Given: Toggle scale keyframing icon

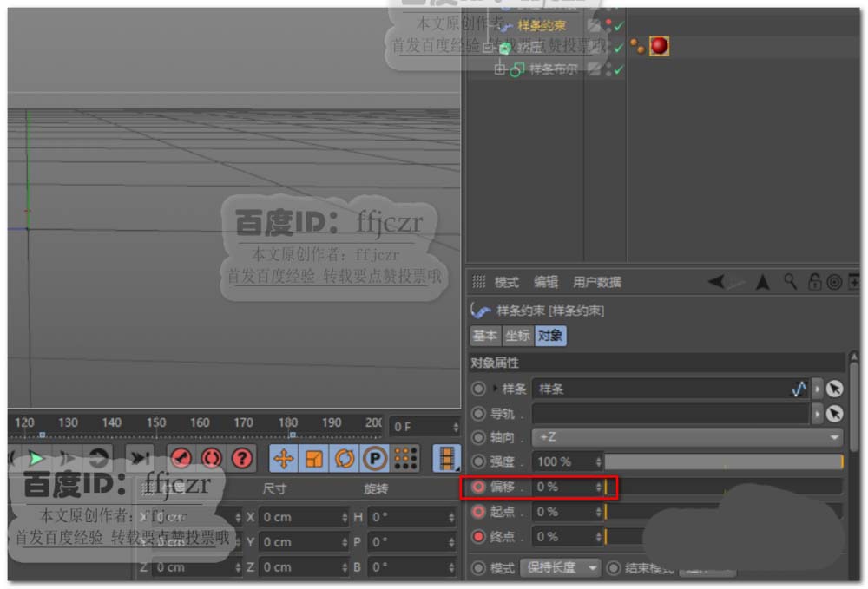Looking at the screenshot, I should click(314, 459).
